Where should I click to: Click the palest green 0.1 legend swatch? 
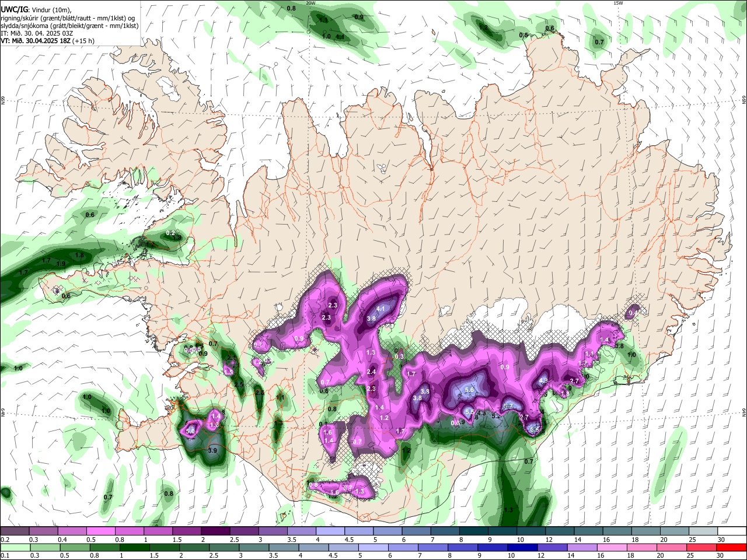(15, 547)
